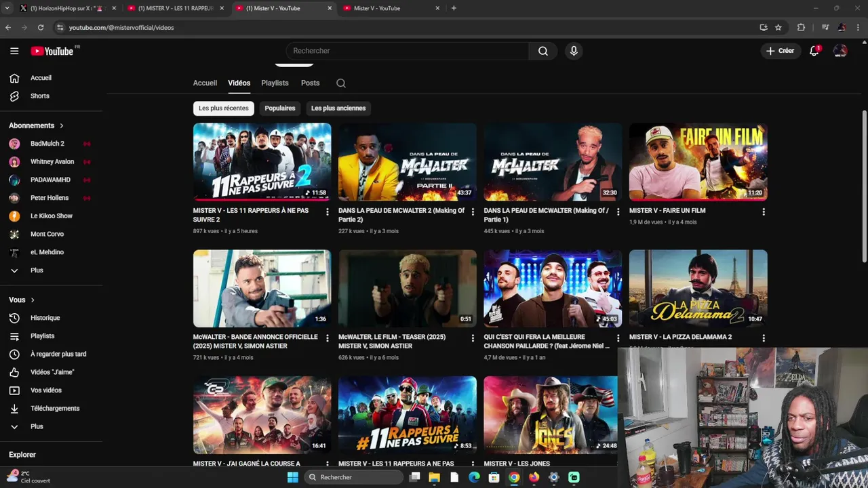The height and width of the screenshot is (488, 868).
Task: Open a new browser tab
Action: (454, 8)
